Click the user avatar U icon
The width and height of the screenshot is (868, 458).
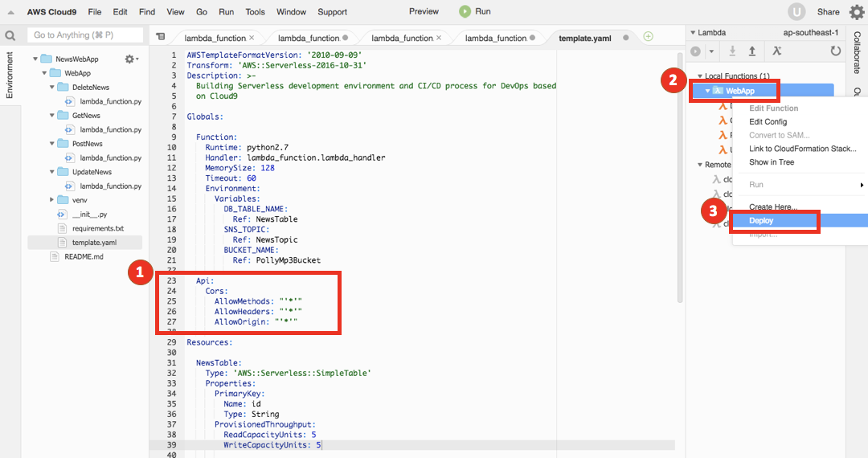coord(796,11)
